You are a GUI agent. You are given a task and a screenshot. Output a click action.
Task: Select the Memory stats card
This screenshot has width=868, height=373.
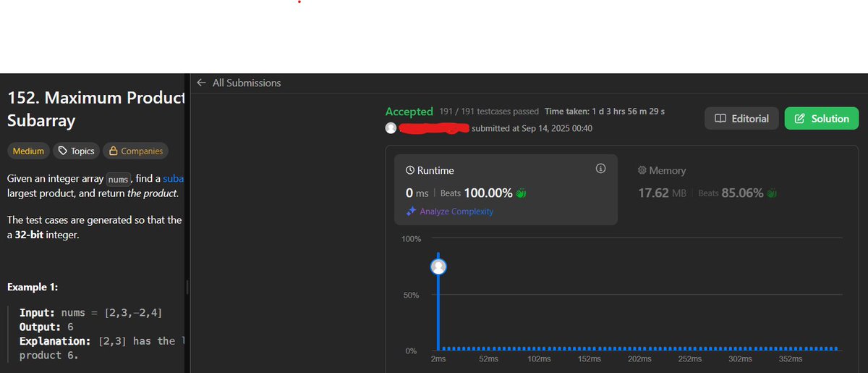pos(738,190)
